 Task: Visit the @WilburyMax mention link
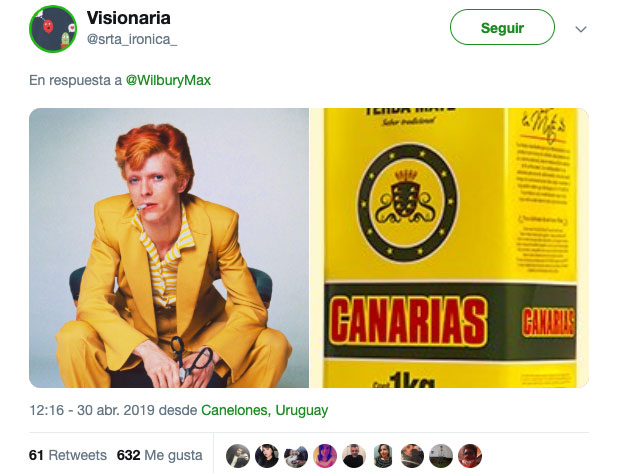click(x=168, y=80)
